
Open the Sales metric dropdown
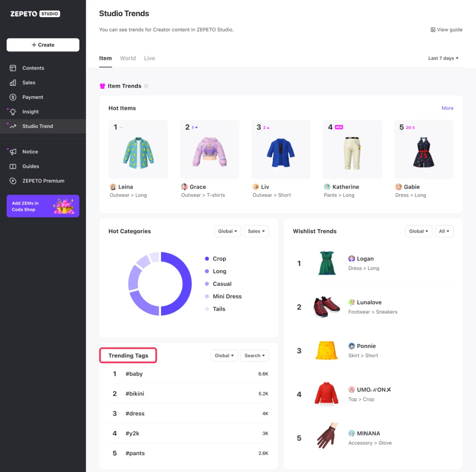coord(256,231)
